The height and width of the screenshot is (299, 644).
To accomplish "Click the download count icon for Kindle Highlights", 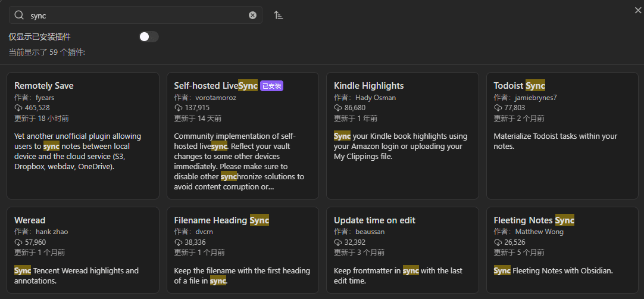I will coord(337,108).
